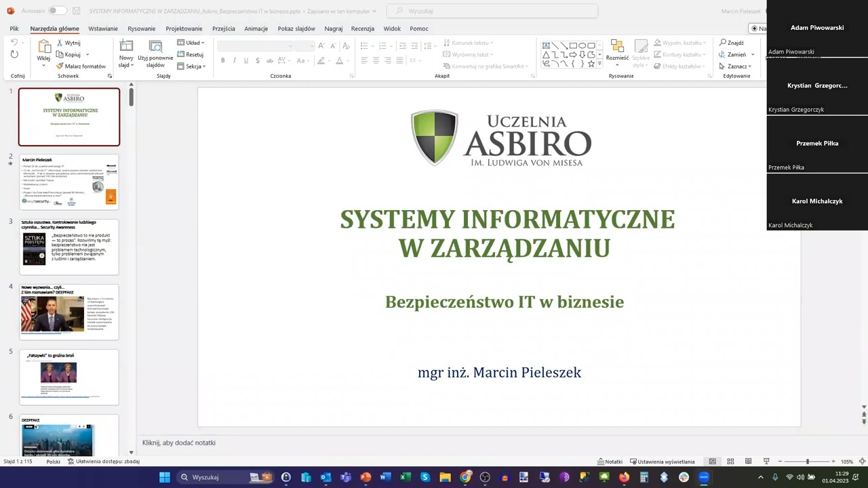The image size is (868, 488).
Task: Select slide 2 Marcin Pieleszek thumbnail
Action: pyautogui.click(x=69, y=182)
